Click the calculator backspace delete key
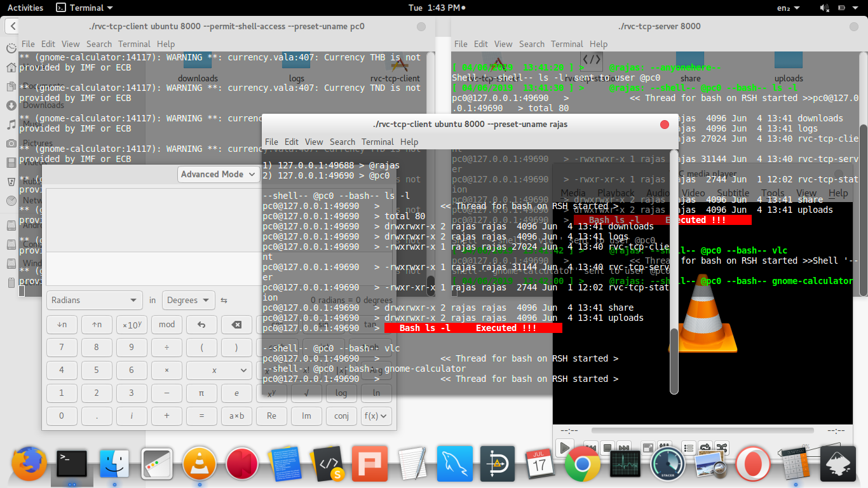 [236, 325]
